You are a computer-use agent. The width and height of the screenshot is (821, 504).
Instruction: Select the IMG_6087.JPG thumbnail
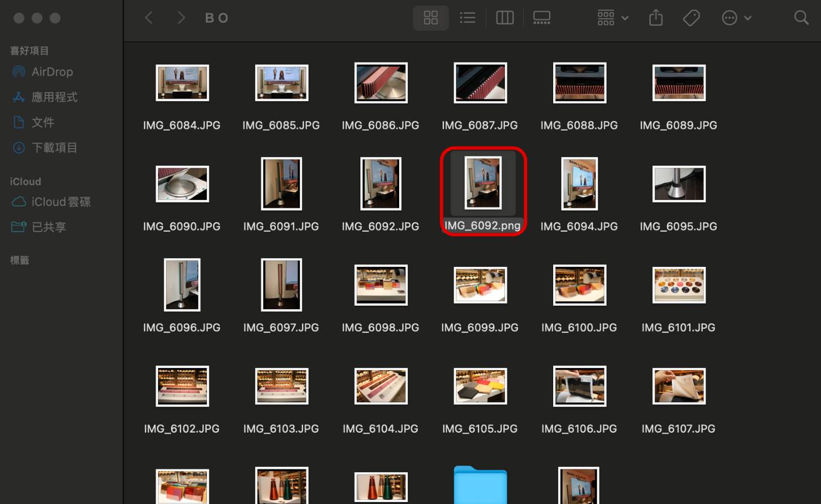tap(480, 83)
